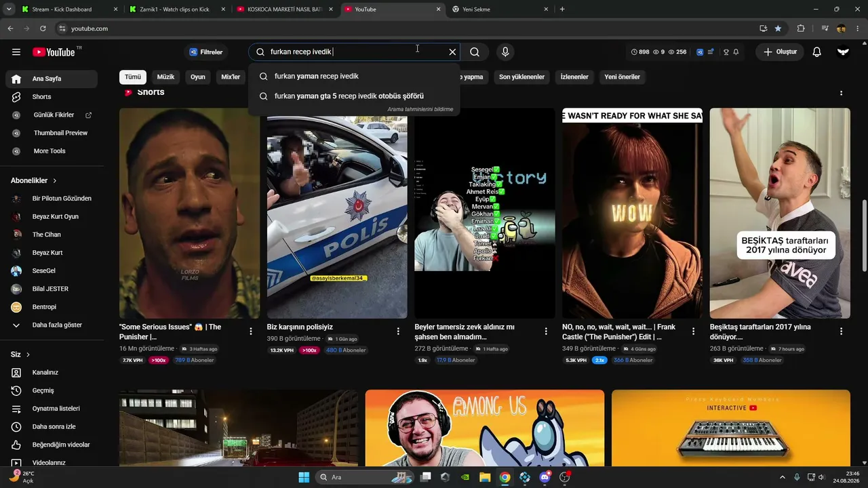This screenshot has height=488, width=868.
Task: Open Beyaz Kurt Oyun channel
Action: point(52,217)
